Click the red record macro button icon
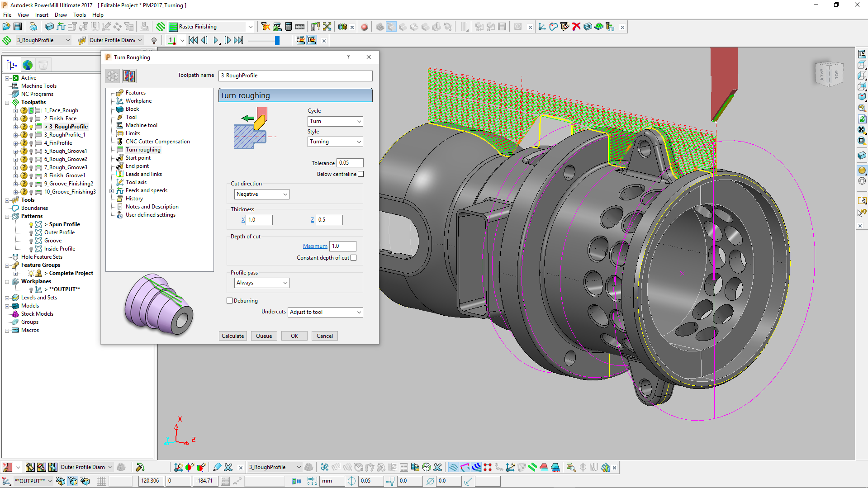 (x=365, y=27)
